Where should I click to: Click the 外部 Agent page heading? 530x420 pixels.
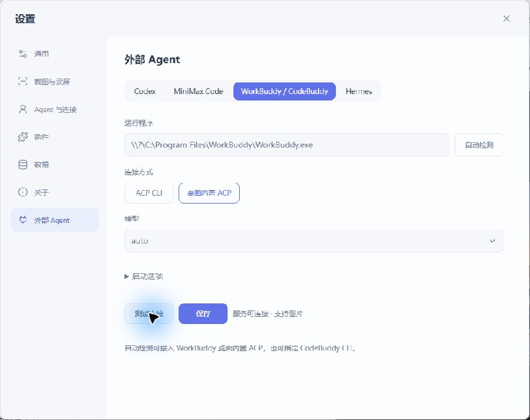(x=152, y=59)
